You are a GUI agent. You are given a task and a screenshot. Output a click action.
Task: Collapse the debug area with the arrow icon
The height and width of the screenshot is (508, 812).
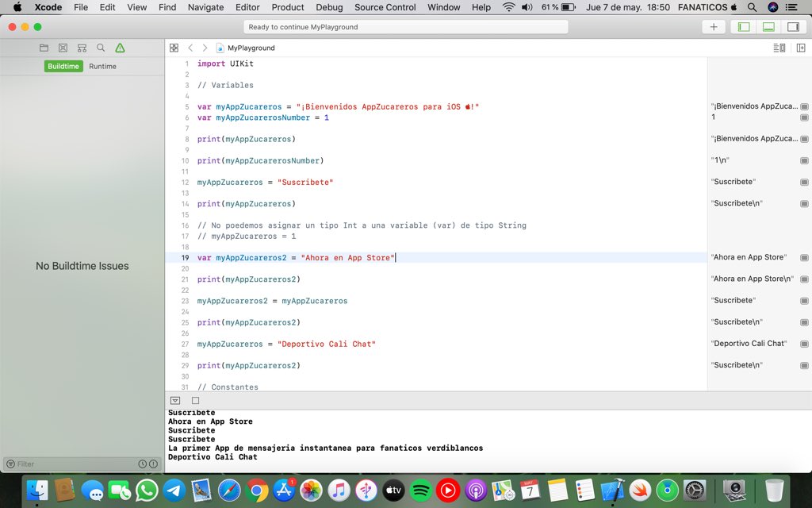pyautogui.click(x=175, y=400)
